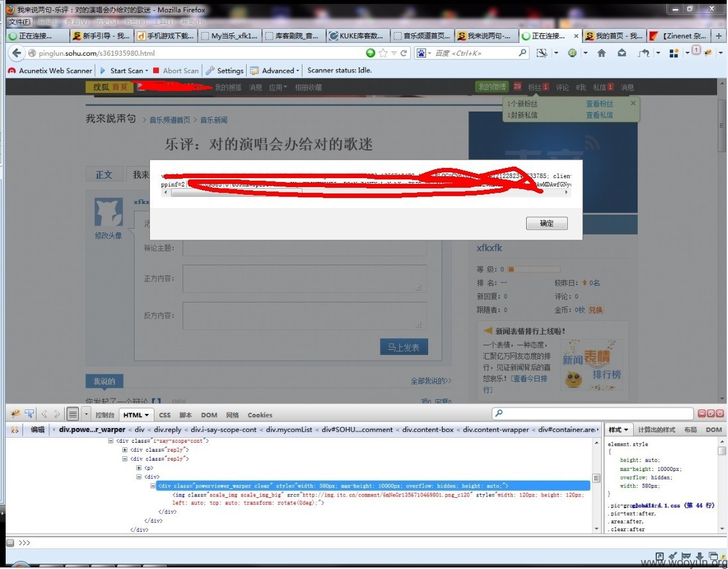728x569 pixels.
Task: Expand the first div class reply node
Action: click(x=124, y=450)
